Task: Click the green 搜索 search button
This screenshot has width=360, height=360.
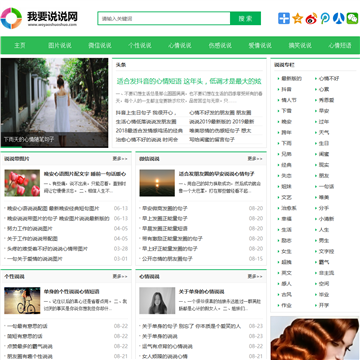Action: pos(245,18)
